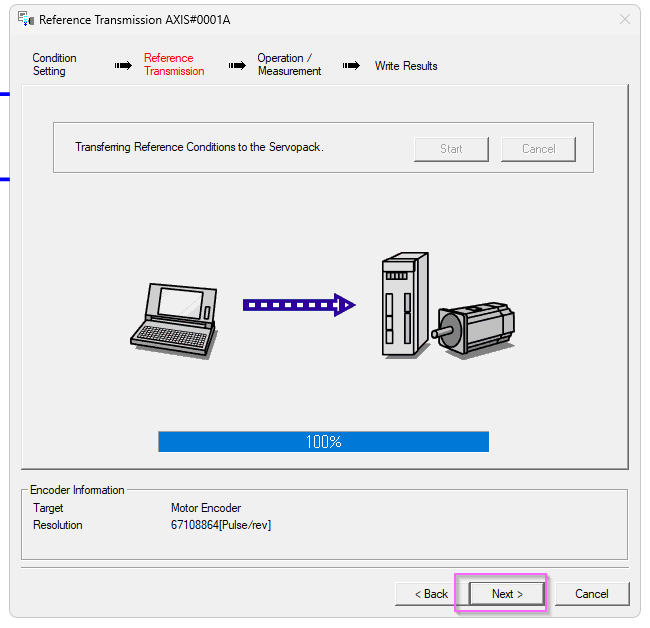The width and height of the screenshot is (650, 628).
Task: Click the Encoder Information group label
Action: (77, 490)
